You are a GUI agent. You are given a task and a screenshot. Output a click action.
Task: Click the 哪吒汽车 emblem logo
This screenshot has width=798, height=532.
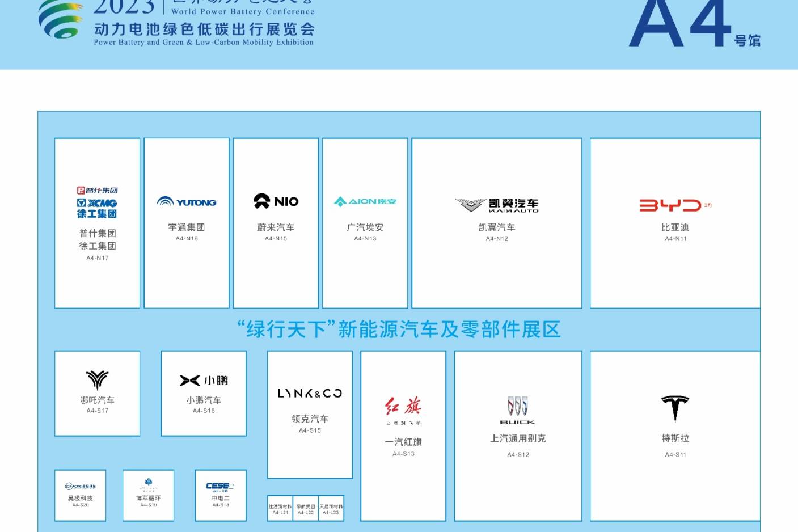point(97,380)
